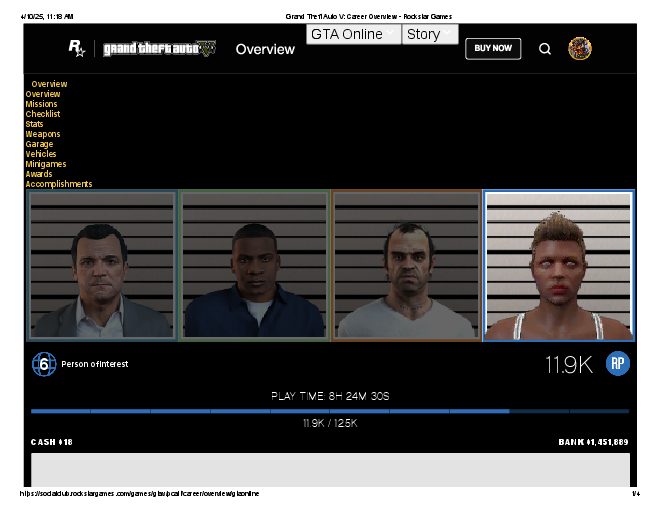Screen dimensions: 660x510
Task: Click the gray panel below CASH
Action: (330, 470)
